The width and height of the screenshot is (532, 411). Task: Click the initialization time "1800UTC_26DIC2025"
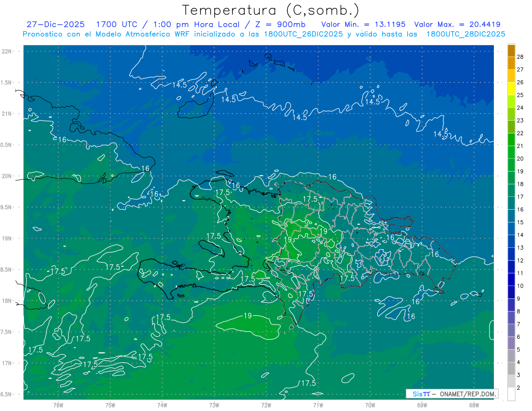301,34
